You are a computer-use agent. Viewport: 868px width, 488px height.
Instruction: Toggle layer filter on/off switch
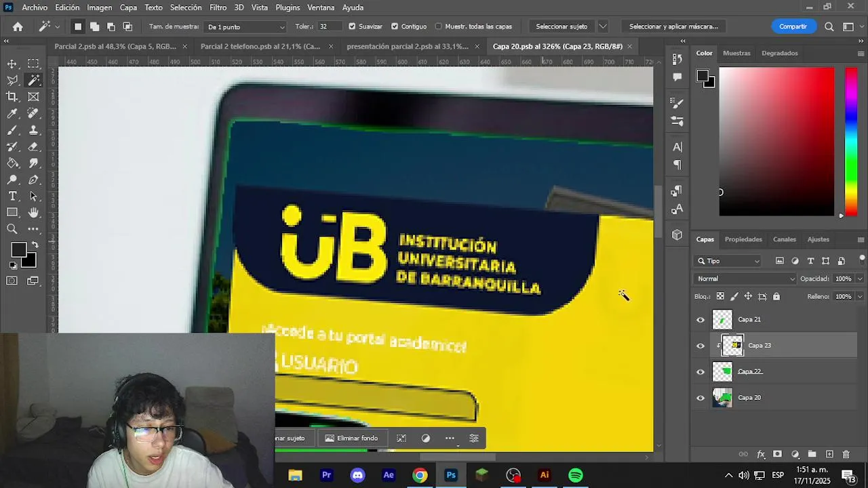coord(862,260)
